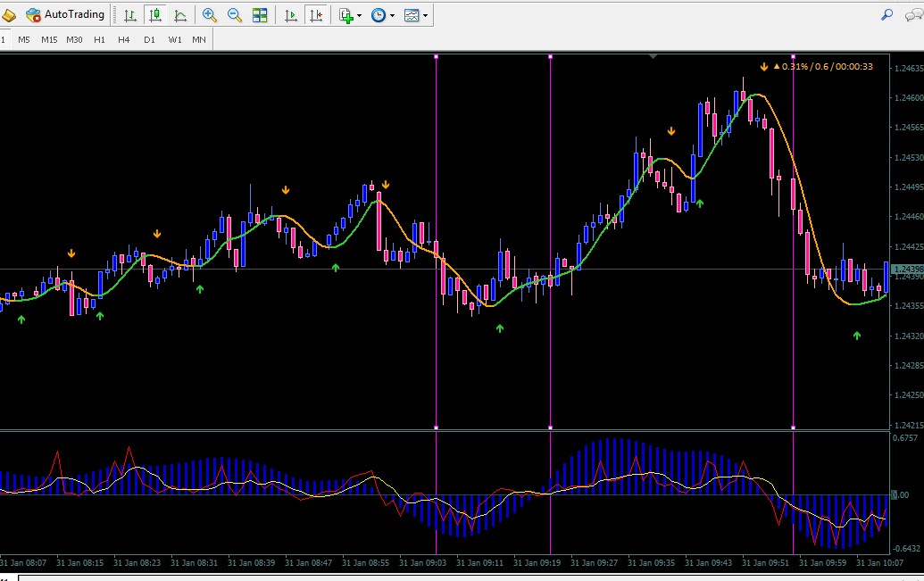This screenshot has height=581, width=924.
Task: Toggle the AutoTrading button
Action: point(65,15)
